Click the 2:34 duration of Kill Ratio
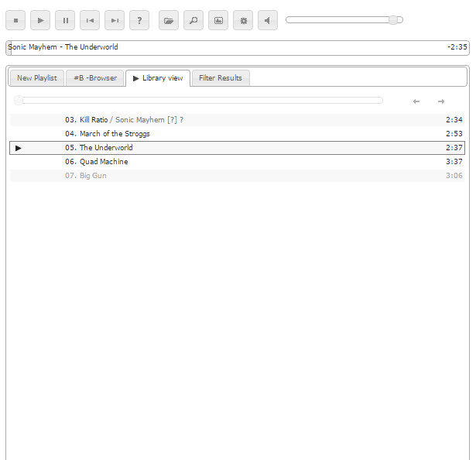This screenshot has height=460, width=476. tap(454, 120)
